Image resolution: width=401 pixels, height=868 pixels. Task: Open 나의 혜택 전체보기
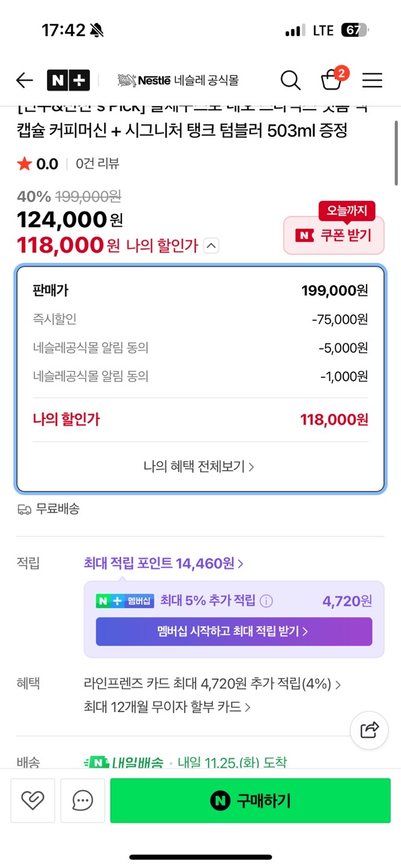(x=199, y=467)
